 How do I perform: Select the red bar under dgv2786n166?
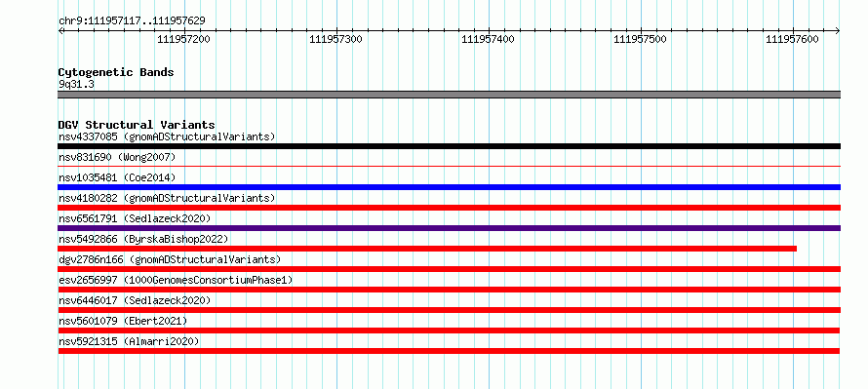point(449,269)
